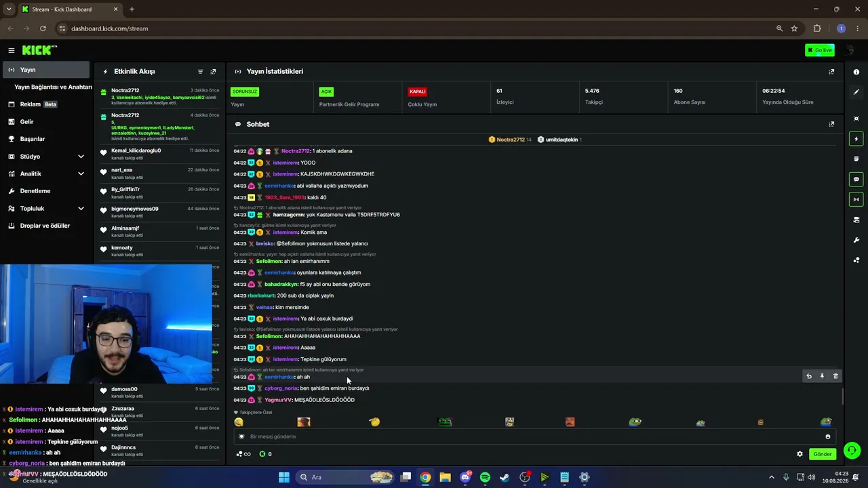Click the green support headset button

[852, 450]
